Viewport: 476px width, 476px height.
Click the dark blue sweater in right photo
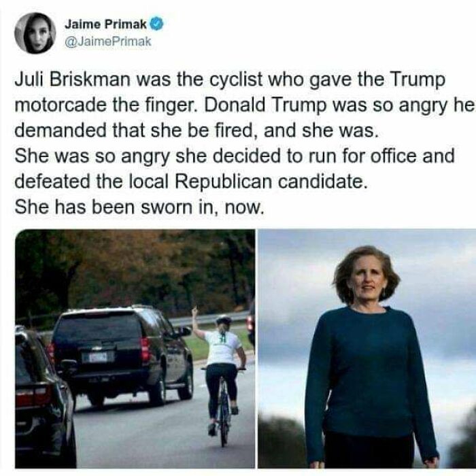click(x=371, y=373)
